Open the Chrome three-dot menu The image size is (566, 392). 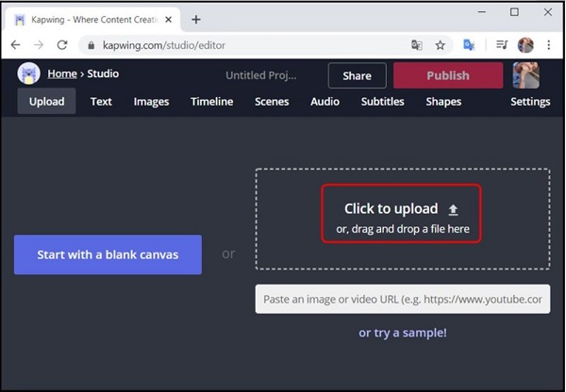click(549, 44)
